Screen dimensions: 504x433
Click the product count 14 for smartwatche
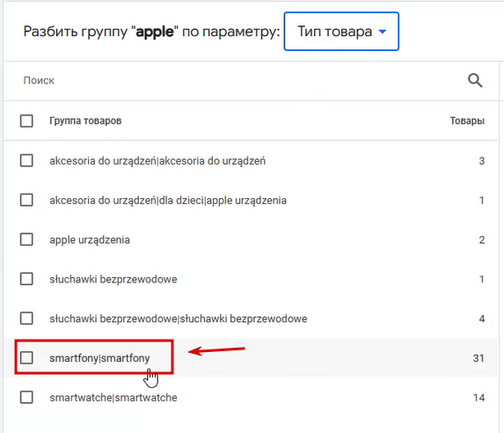click(478, 398)
